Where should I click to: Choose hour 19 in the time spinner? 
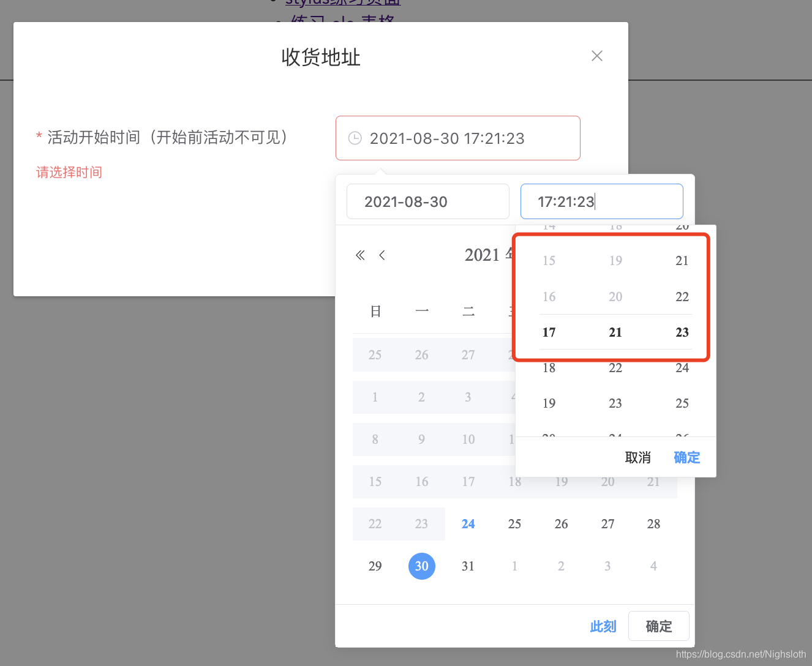(x=549, y=403)
